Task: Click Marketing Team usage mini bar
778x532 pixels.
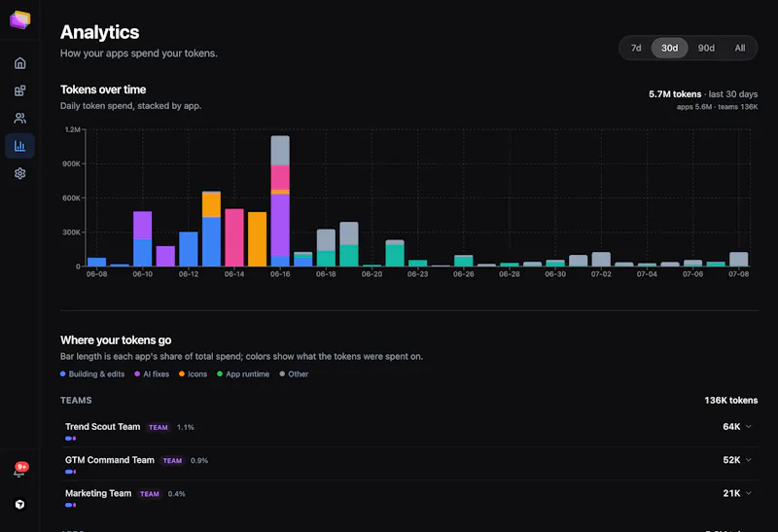Action: click(70, 505)
